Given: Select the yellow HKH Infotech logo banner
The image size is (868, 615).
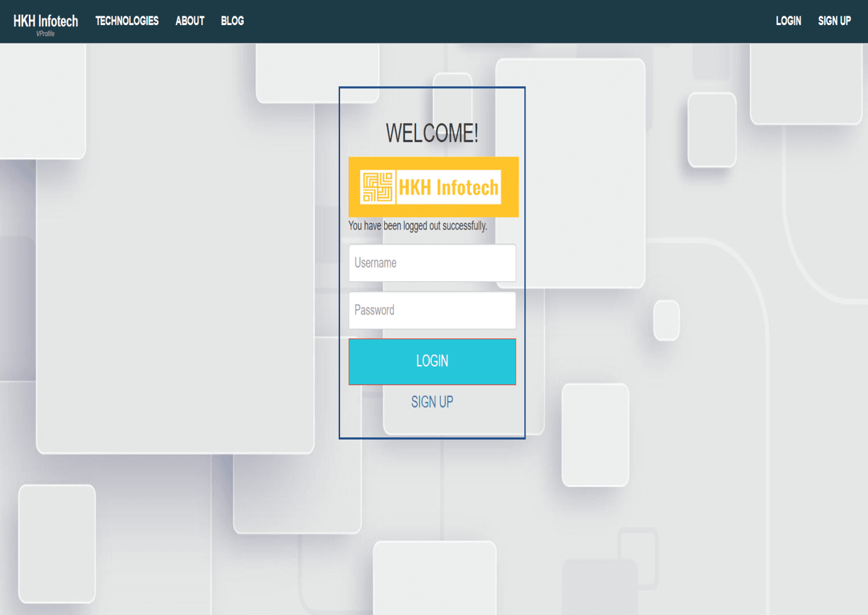Looking at the screenshot, I should tap(434, 187).
